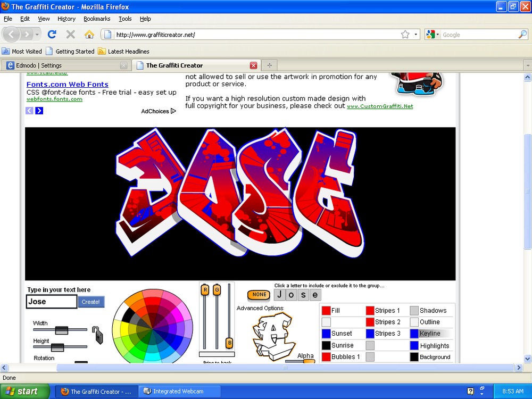Screen dimensions: 532x399
Task: Toggle the width/height padlock icon
Action: point(98,335)
